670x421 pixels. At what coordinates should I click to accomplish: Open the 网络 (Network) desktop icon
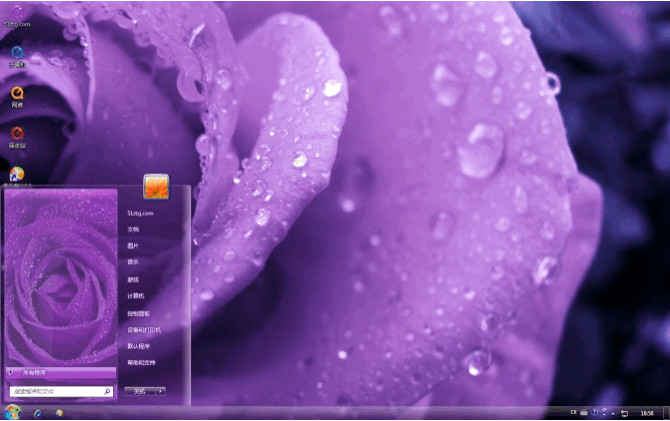[17, 97]
